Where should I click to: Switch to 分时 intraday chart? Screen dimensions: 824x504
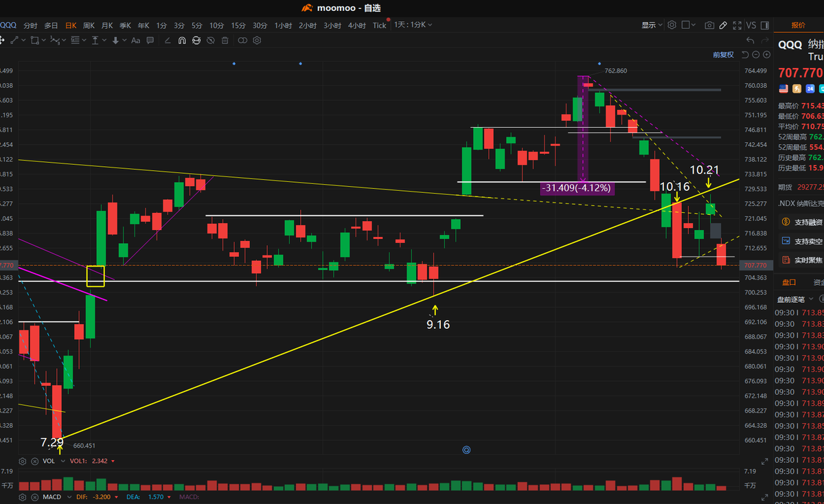click(30, 25)
